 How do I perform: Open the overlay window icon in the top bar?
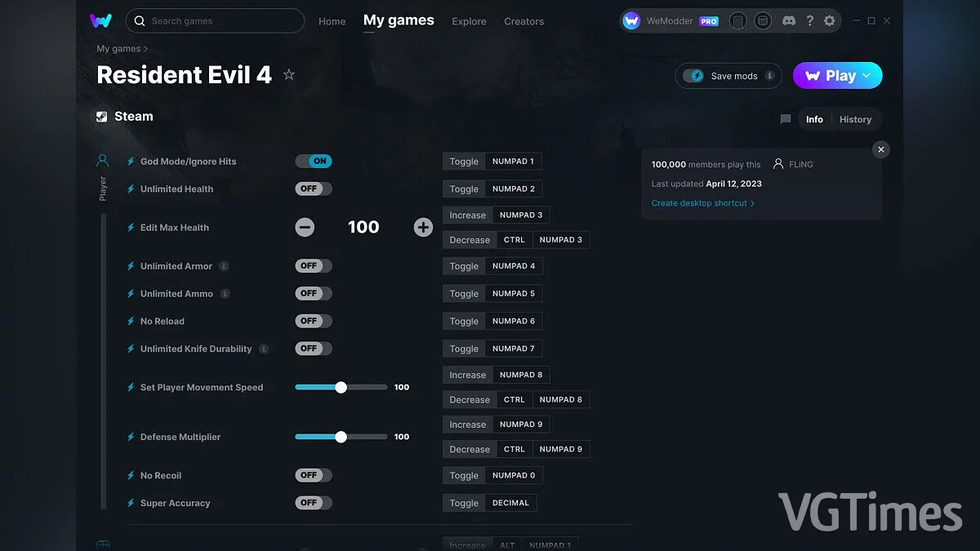(x=762, y=21)
